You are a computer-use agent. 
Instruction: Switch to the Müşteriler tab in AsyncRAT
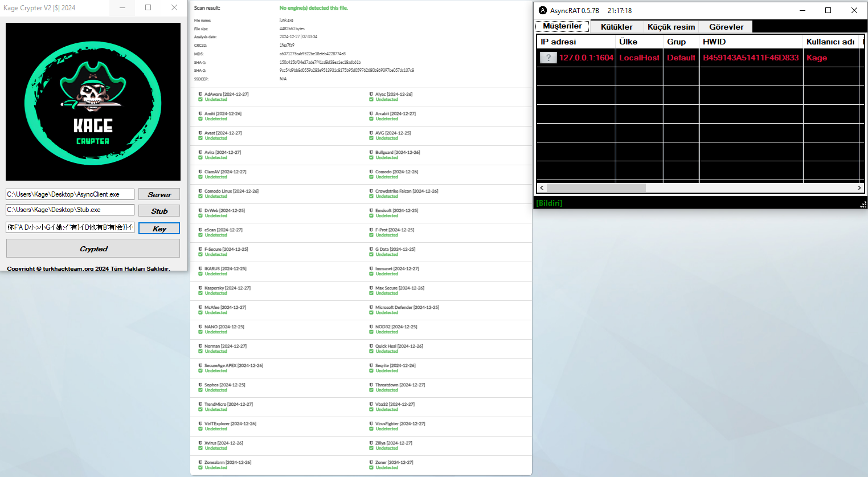562,26
